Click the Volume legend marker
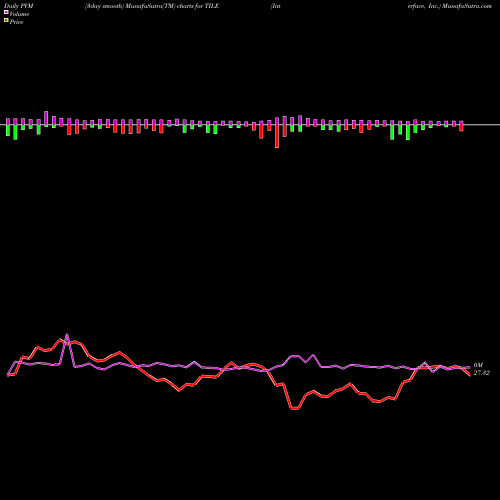This screenshot has width=500, height=500. (x=6, y=12)
